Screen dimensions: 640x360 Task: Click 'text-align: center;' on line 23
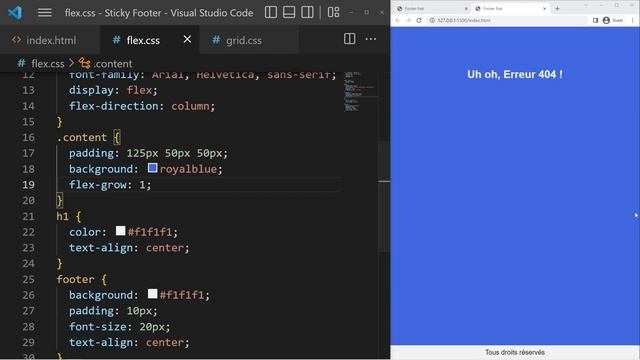[x=129, y=248]
